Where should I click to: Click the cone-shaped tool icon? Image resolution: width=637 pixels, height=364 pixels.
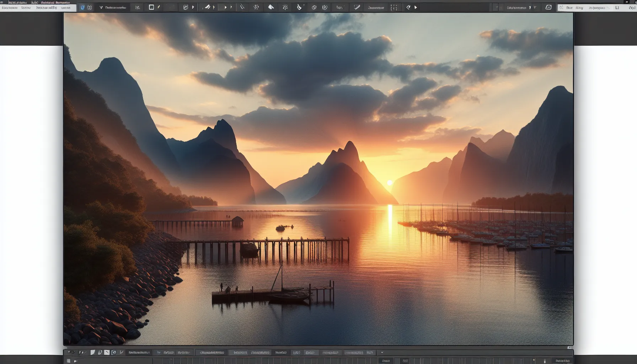[x=271, y=7]
